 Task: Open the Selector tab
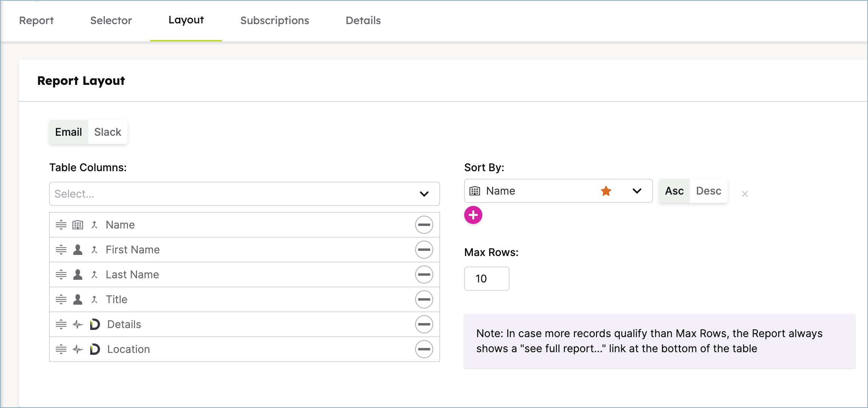pyautogui.click(x=111, y=20)
